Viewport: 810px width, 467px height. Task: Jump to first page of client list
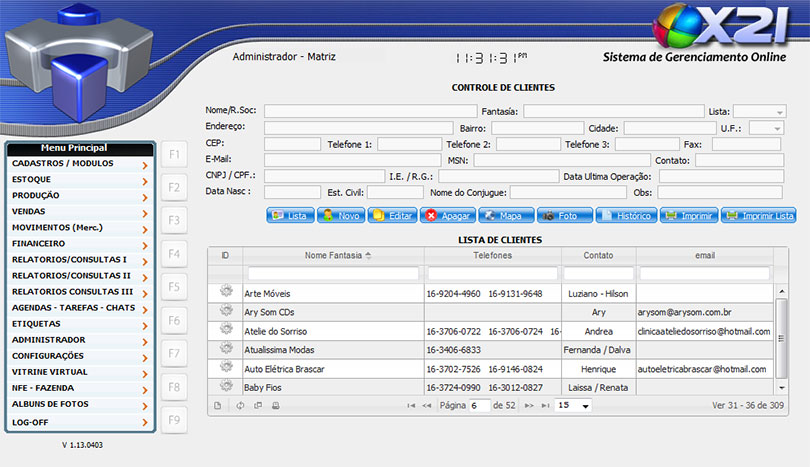[411, 406]
